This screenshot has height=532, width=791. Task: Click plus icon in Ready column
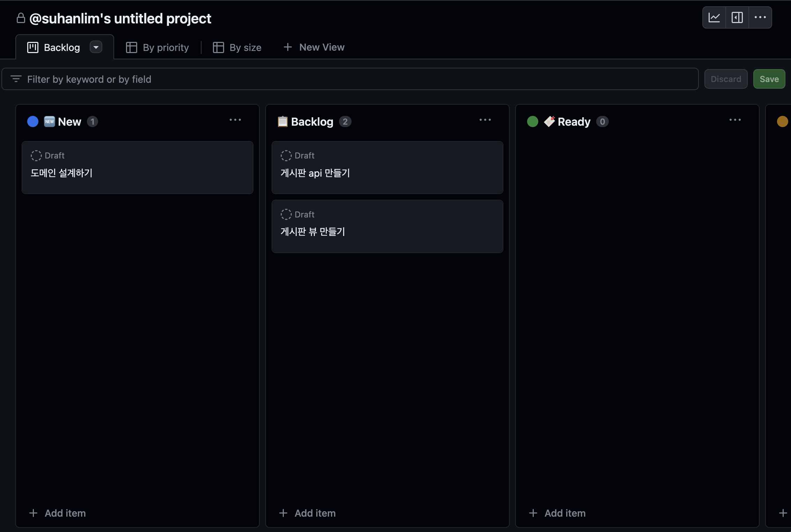click(x=533, y=513)
